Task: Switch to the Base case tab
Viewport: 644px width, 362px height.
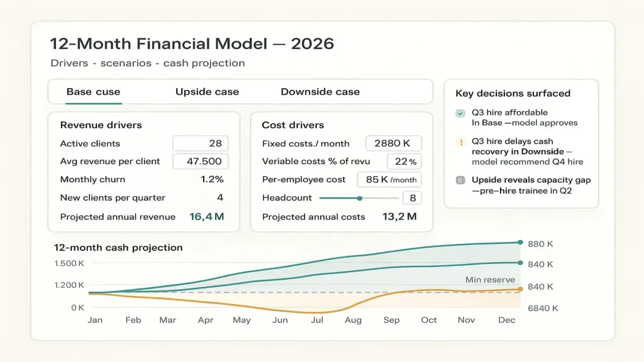Action: [x=93, y=92]
